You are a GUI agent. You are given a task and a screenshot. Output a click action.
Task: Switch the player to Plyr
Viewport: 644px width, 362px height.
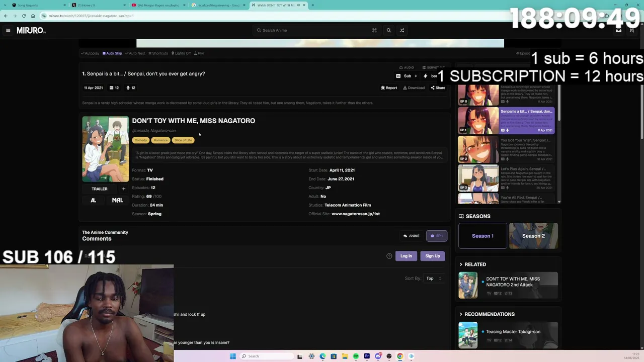coord(199,53)
